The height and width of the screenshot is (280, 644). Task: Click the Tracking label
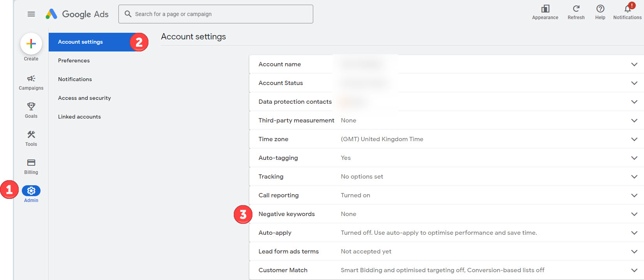[x=271, y=177]
